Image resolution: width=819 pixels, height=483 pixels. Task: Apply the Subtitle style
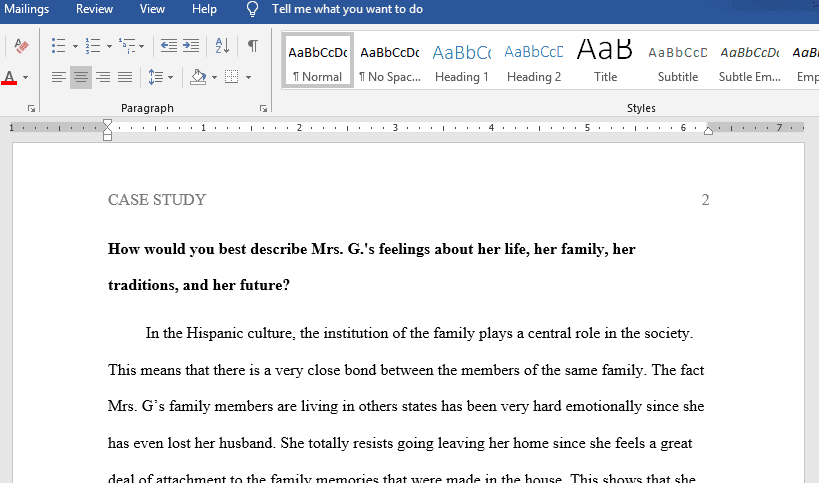677,60
